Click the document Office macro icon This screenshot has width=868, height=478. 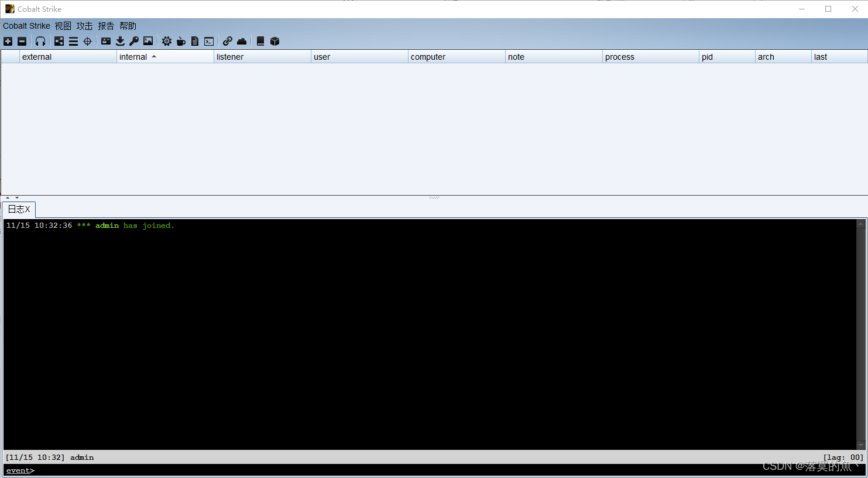(195, 41)
